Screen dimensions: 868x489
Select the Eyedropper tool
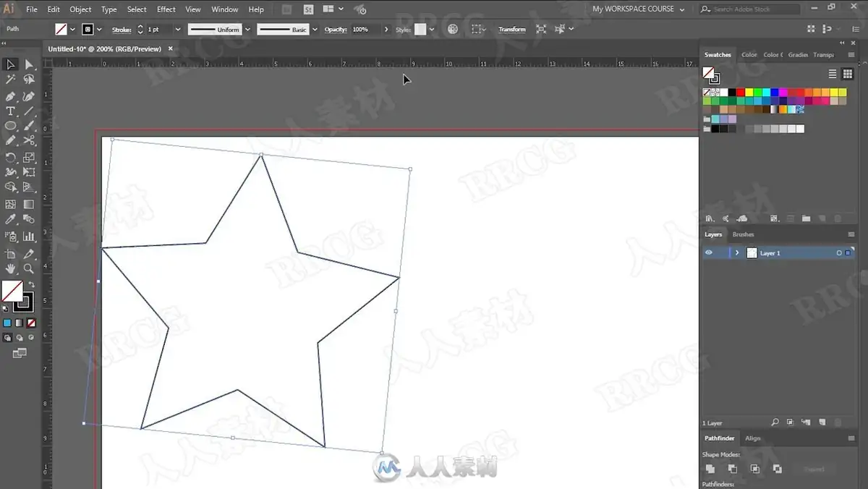(11, 219)
